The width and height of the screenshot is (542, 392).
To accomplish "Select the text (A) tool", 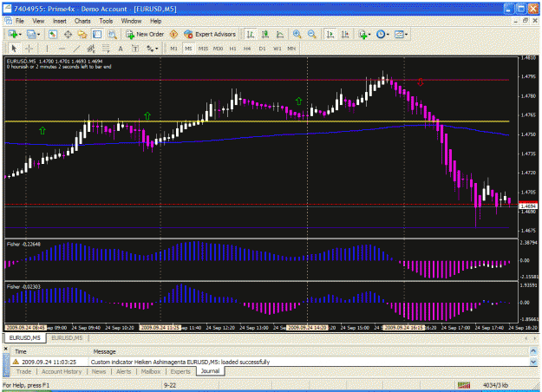I will coord(121,49).
